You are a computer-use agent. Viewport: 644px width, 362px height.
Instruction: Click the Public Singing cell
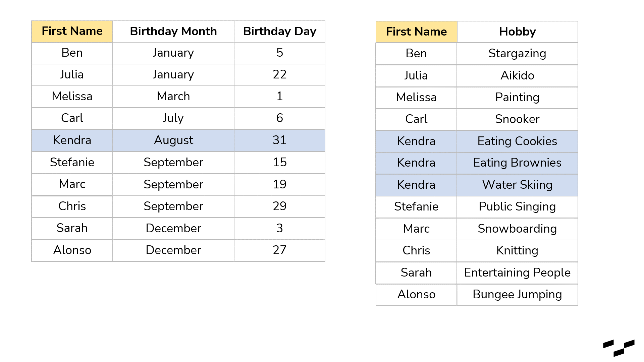tap(517, 207)
